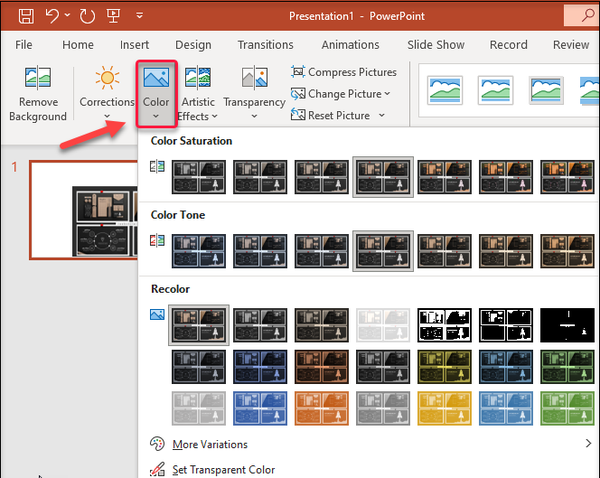
Task: Click the Undo arrow icon
Action: 52,16
